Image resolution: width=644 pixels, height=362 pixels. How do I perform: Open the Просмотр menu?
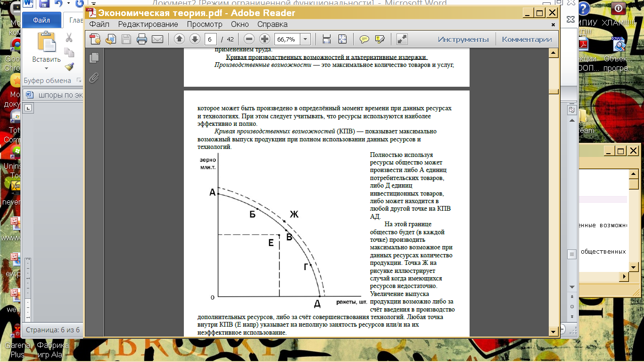click(205, 25)
